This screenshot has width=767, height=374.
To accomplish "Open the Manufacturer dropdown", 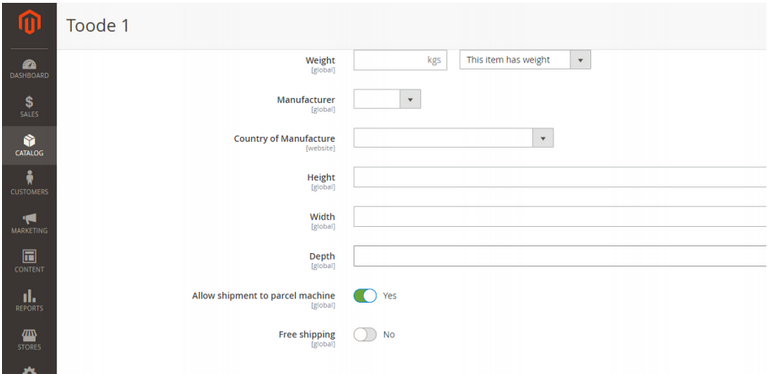I will [387, 99].
